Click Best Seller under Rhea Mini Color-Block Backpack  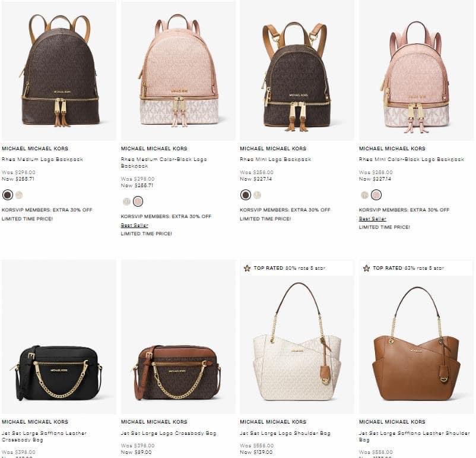pyautogui.click(x=373, y=219)
